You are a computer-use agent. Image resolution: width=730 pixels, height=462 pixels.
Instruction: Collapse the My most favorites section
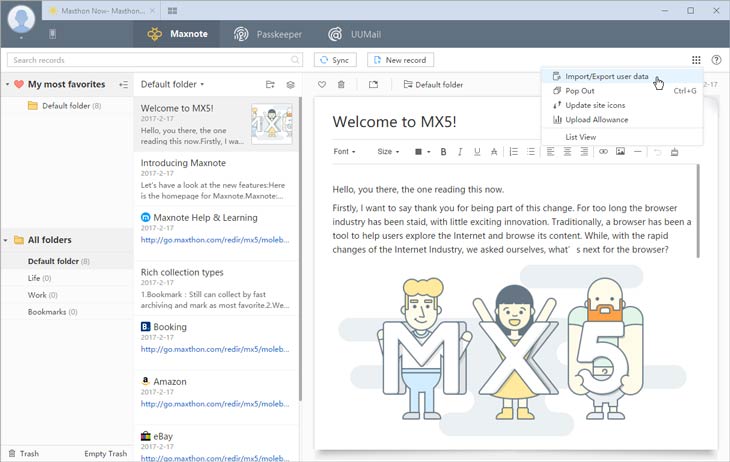(7, 84)
